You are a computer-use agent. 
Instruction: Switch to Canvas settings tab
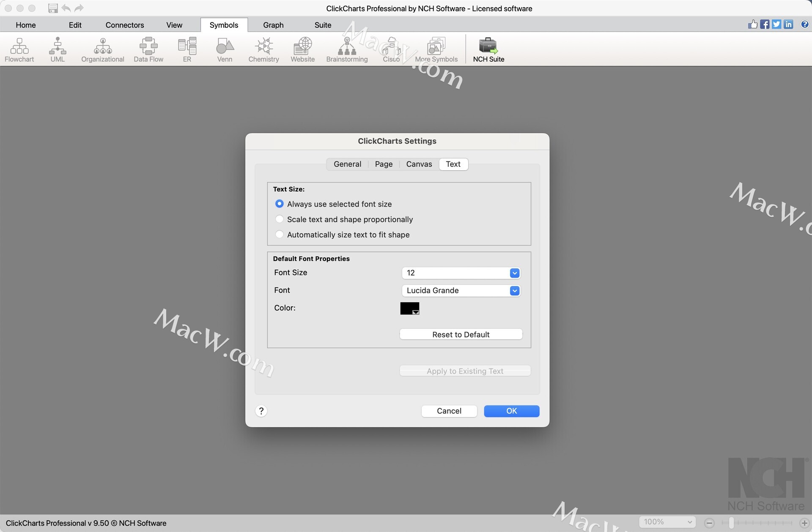(419, 164)
